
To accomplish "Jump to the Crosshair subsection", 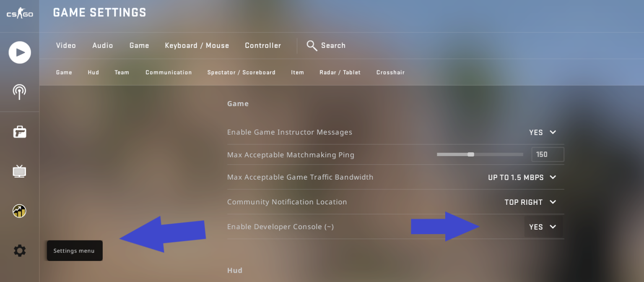I will [x=390, y=72].
